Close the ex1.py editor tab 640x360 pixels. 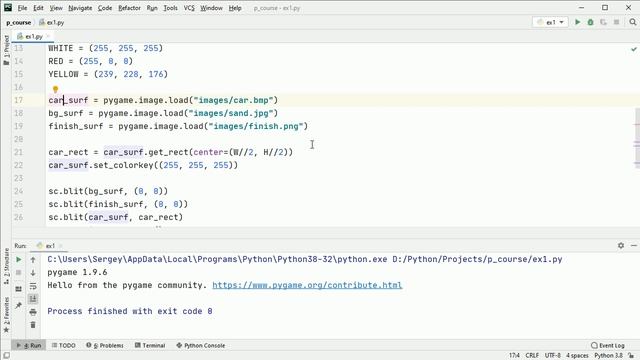click(x=48, y=36)
